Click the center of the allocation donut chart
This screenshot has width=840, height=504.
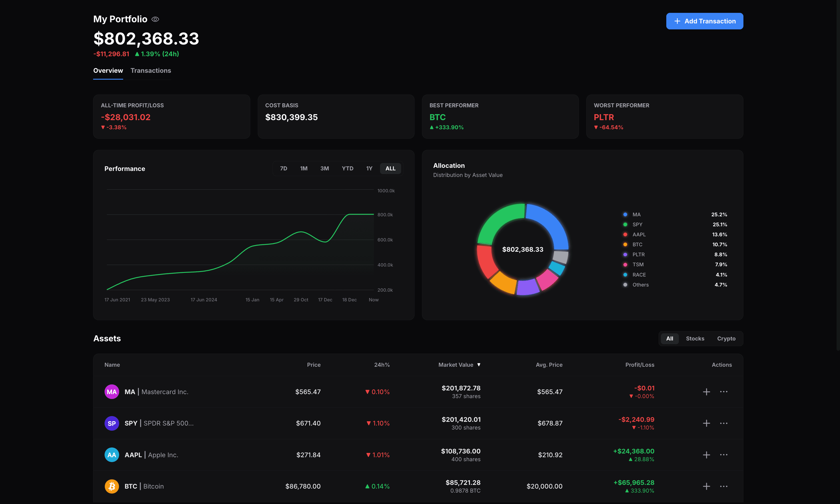[523, 249]
